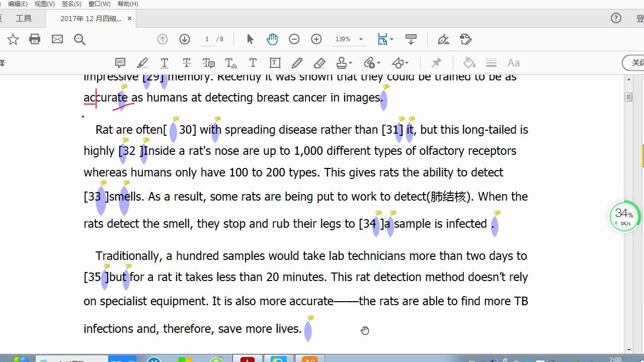This screenshot has width=644, height=362.
Task: Send file by email envelope icon
Action: tap(57, 39)
